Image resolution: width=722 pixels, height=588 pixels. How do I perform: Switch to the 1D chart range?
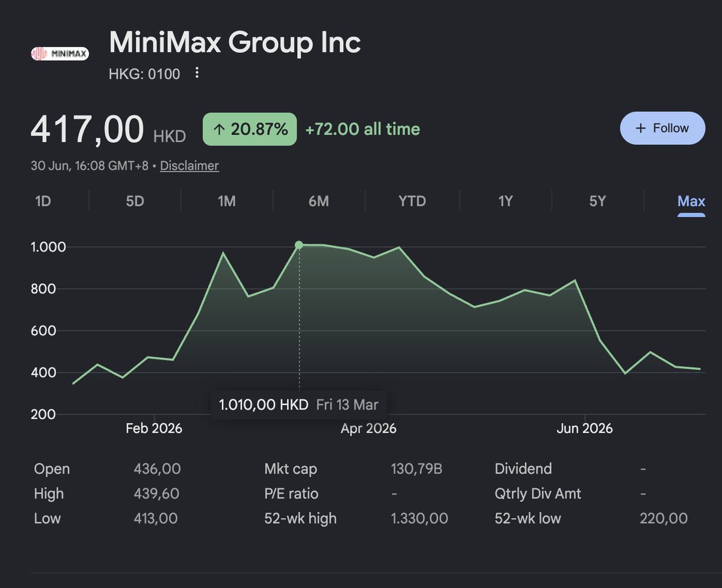click(43, 201)
